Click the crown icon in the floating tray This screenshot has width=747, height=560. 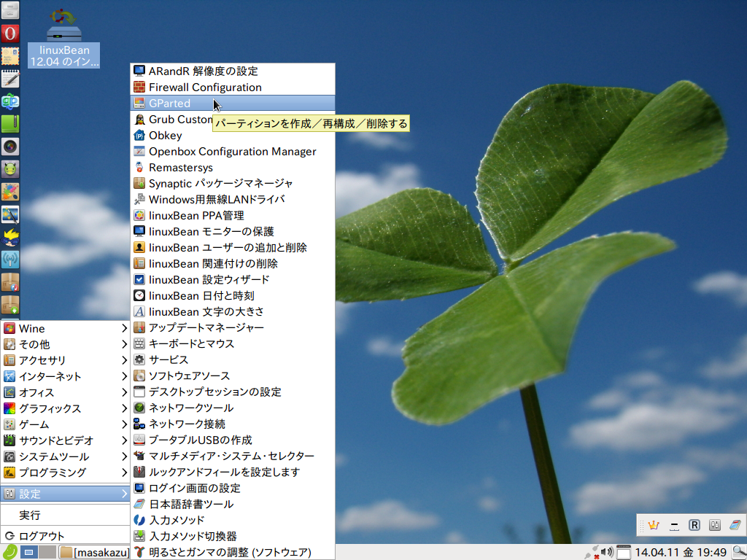(653, 525)
